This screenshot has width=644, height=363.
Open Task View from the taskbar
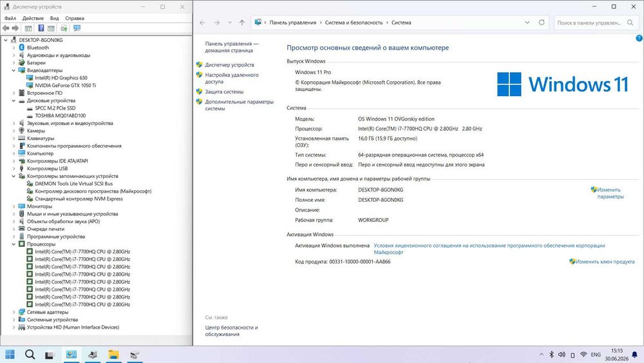[x=50, y=355]
